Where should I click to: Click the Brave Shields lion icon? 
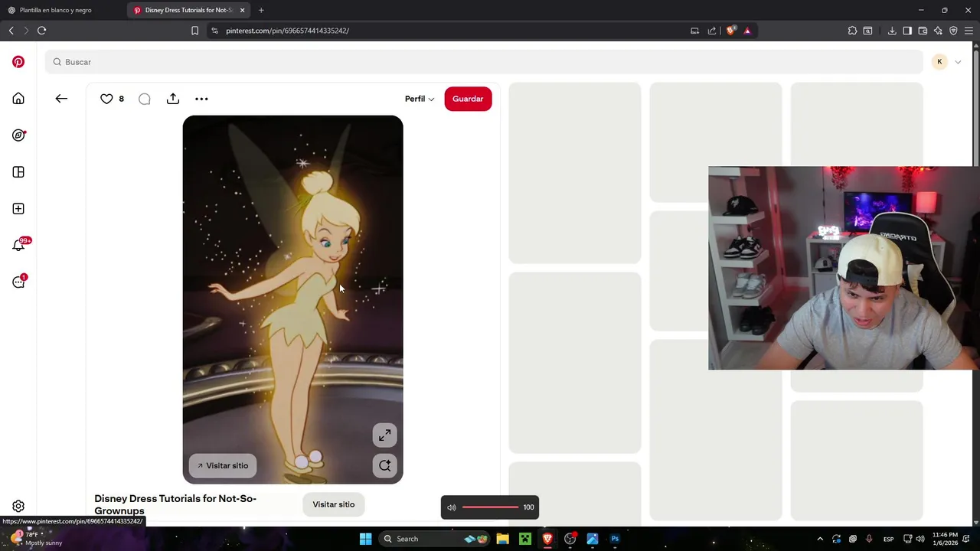[x=731, y=31]
